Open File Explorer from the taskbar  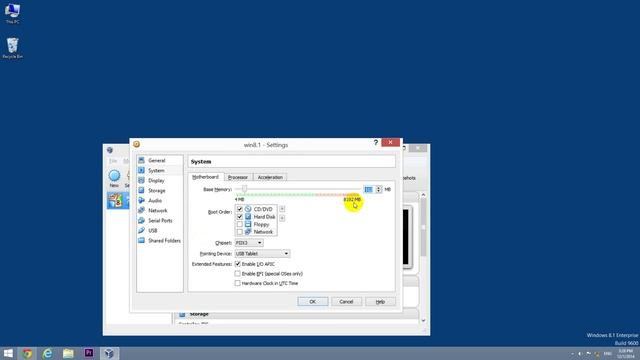(68, 353)
